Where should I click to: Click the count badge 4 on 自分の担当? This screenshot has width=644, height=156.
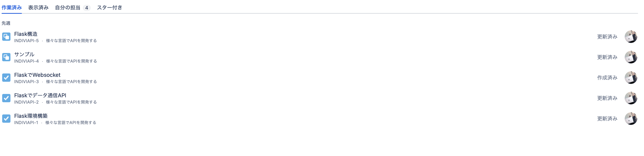(x=87, y=8)
